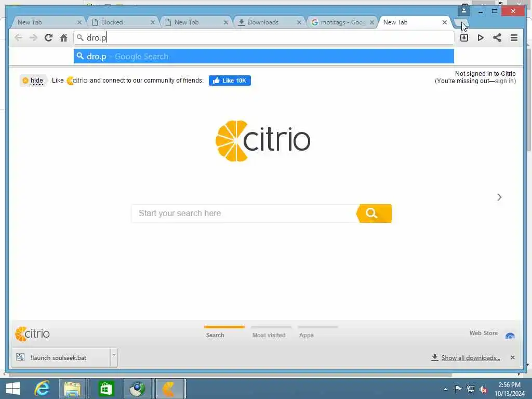This screenshot has height=399, width=532.
Task: Close the Blocked tab
Action: (153, 22)
